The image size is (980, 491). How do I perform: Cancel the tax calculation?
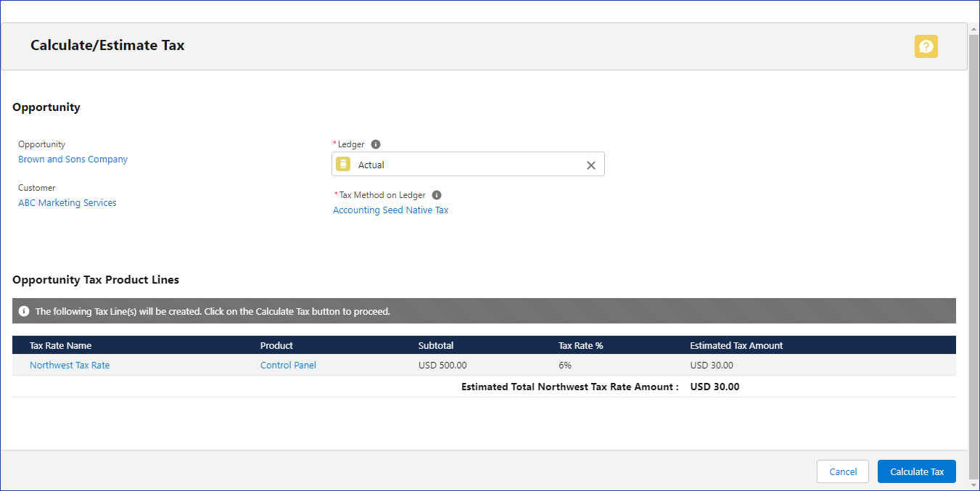click(x=843, y=471)
